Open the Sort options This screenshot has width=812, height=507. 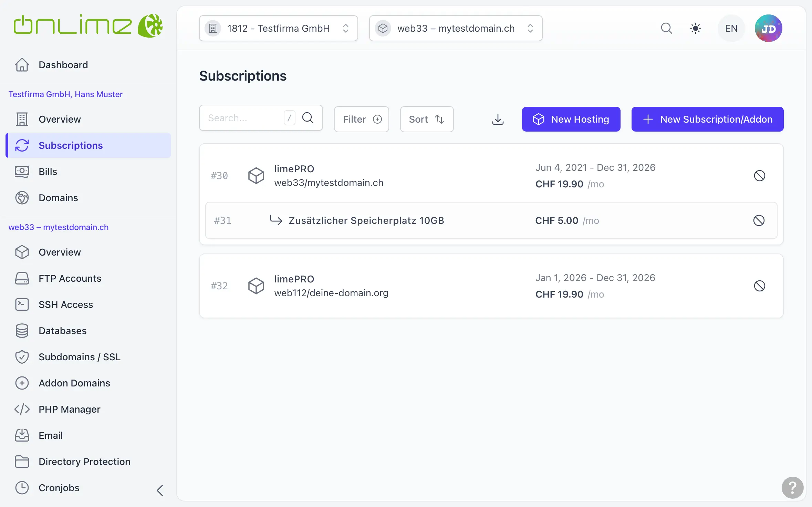(x=427, y=119)
